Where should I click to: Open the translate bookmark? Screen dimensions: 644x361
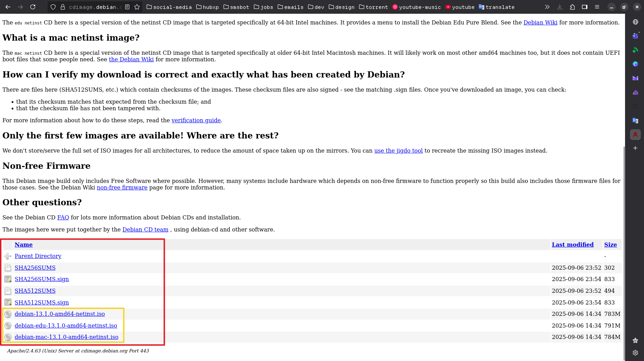coord(496,7)
